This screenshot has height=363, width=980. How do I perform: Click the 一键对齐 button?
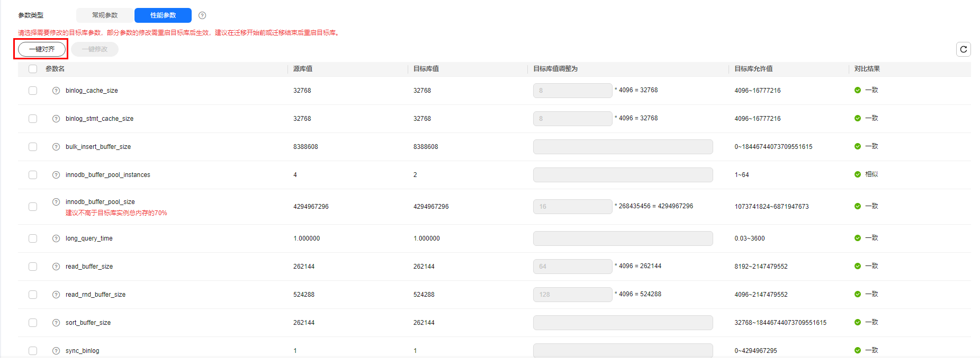[42, 49]
